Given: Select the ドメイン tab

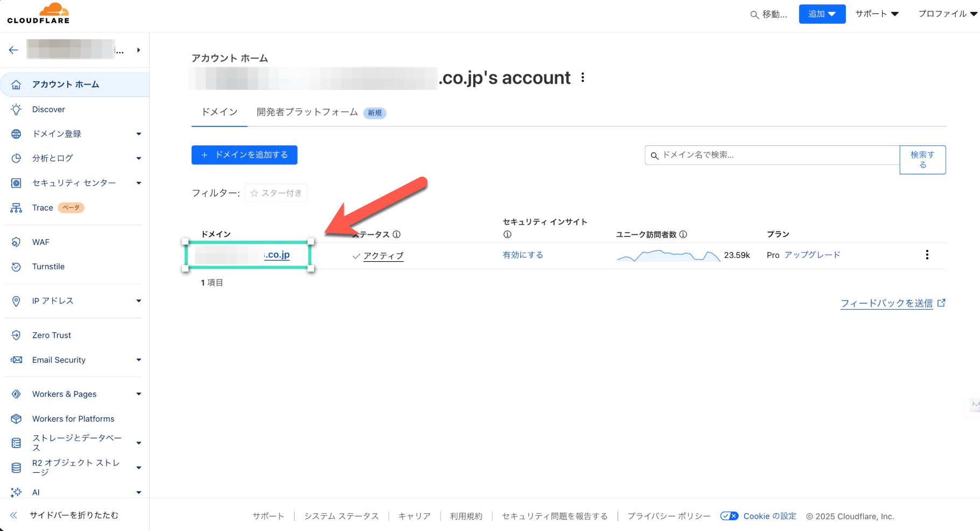Looking at the screenshot, I should coord(219,112).
